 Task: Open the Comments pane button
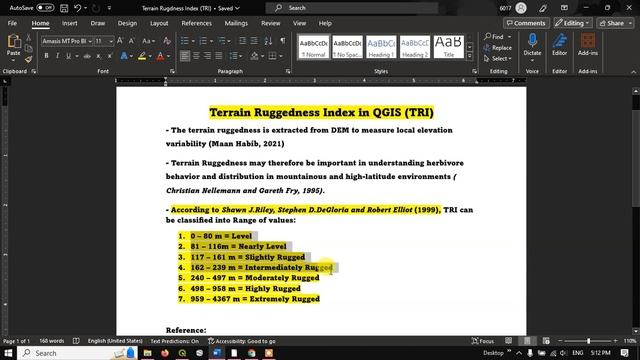click(x=526, y=23)
